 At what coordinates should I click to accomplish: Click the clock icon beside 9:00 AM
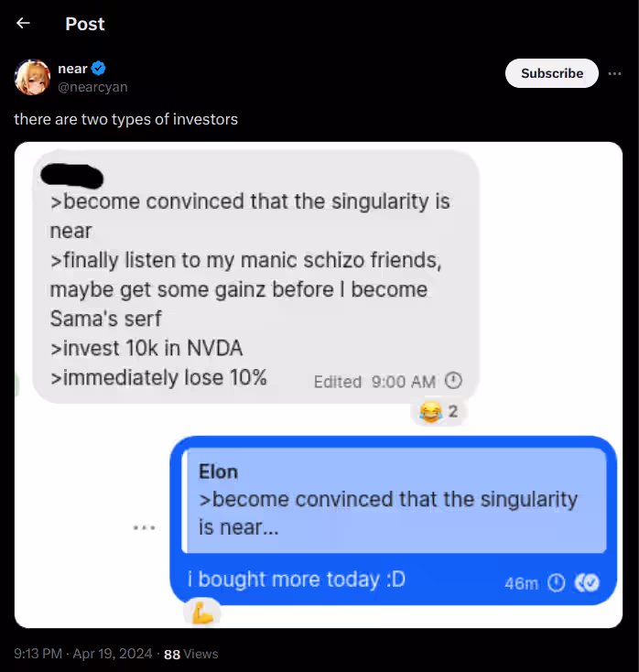pos(453,381)
